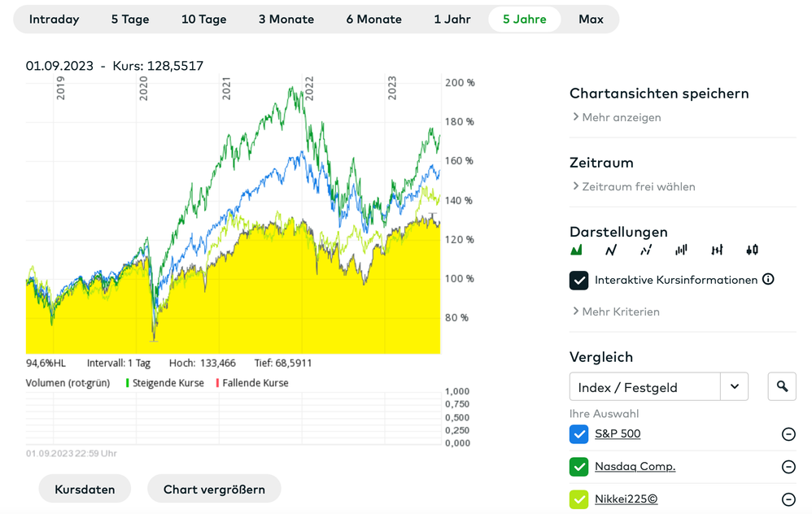Pick the OHLC chart style icon
Screen dimensions: 812x514
pos(717,250)
